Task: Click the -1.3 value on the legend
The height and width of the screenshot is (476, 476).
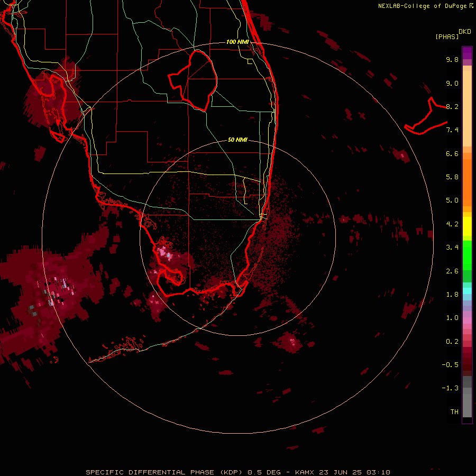Action: pos(450,388)
